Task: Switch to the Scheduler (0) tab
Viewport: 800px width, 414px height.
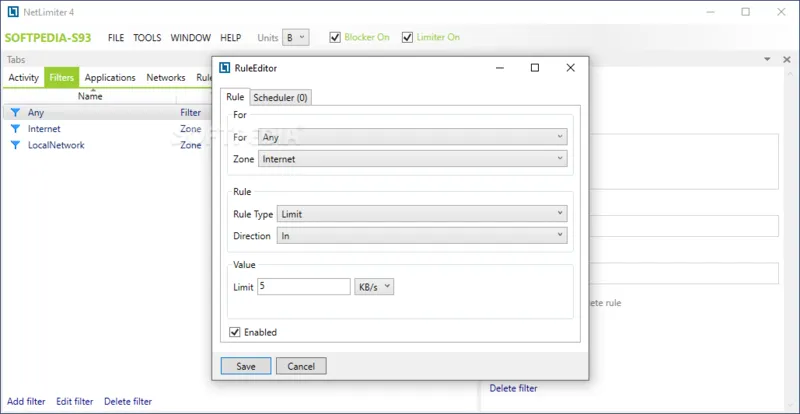Action: [x=281, y=98]
